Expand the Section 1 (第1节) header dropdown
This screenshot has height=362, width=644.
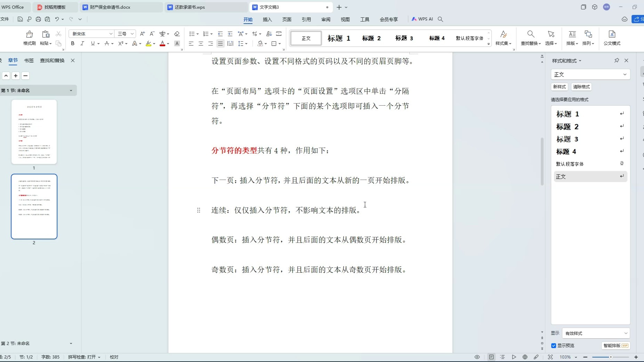point(71,90)
